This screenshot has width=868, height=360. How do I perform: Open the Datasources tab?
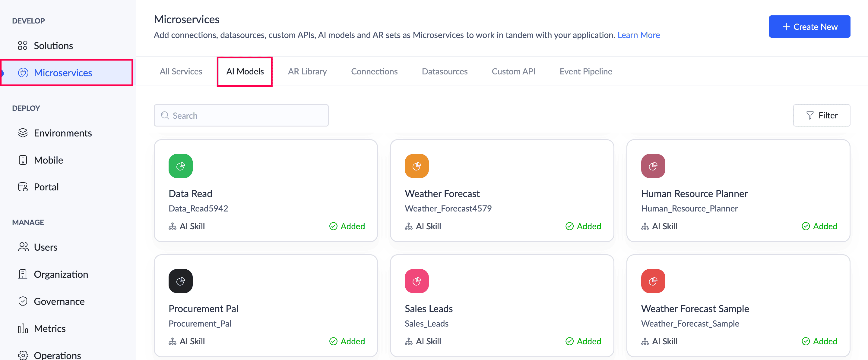coord(445,71)
